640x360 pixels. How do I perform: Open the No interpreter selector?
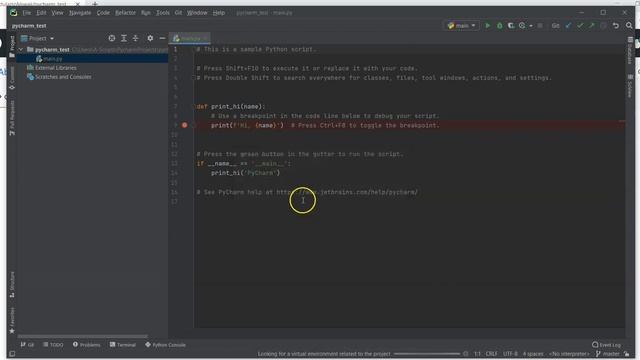pos(569,354)
